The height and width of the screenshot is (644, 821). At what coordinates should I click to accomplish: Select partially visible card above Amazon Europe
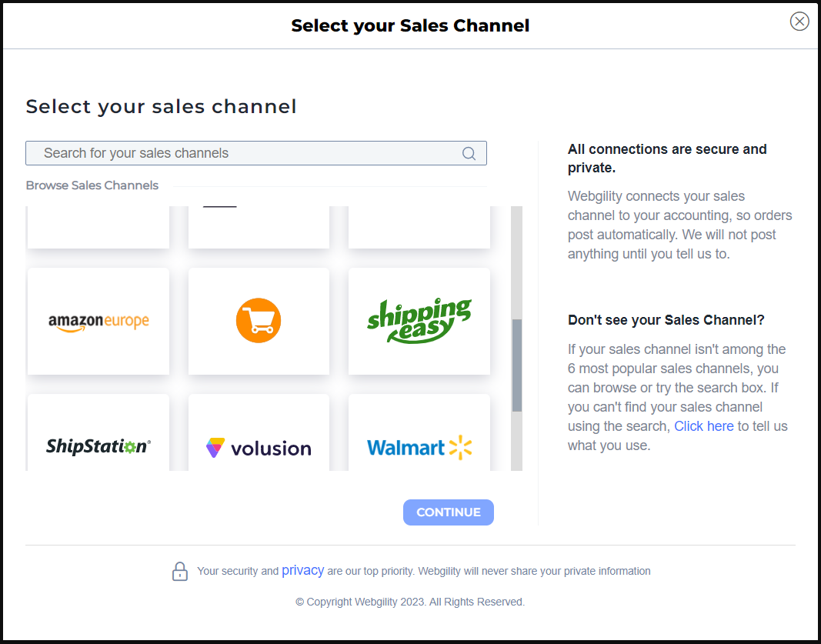tap(98, 227)
